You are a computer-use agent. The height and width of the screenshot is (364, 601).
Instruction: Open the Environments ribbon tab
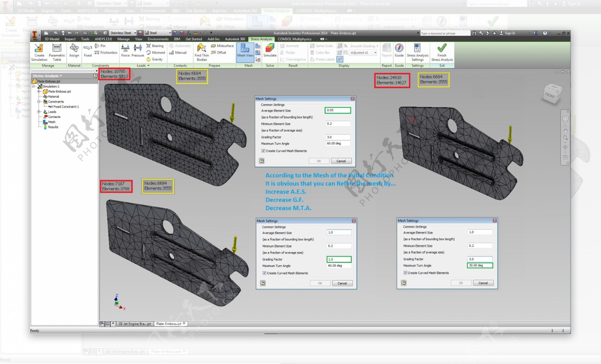coord(158,39)
